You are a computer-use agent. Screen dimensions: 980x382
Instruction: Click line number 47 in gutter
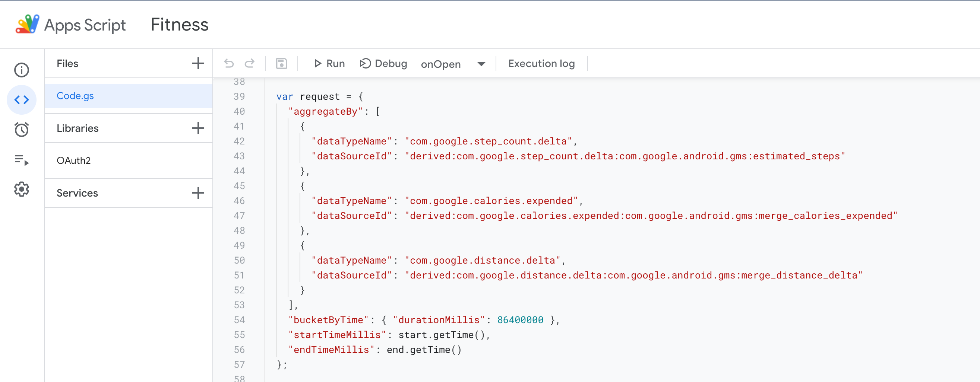(239, 216)
